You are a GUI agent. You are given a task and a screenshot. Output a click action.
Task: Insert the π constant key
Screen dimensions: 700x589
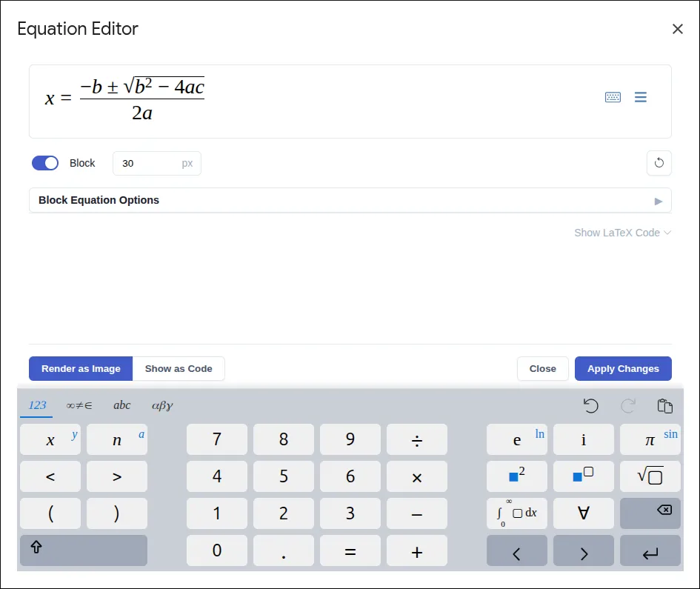click(650, 439)
